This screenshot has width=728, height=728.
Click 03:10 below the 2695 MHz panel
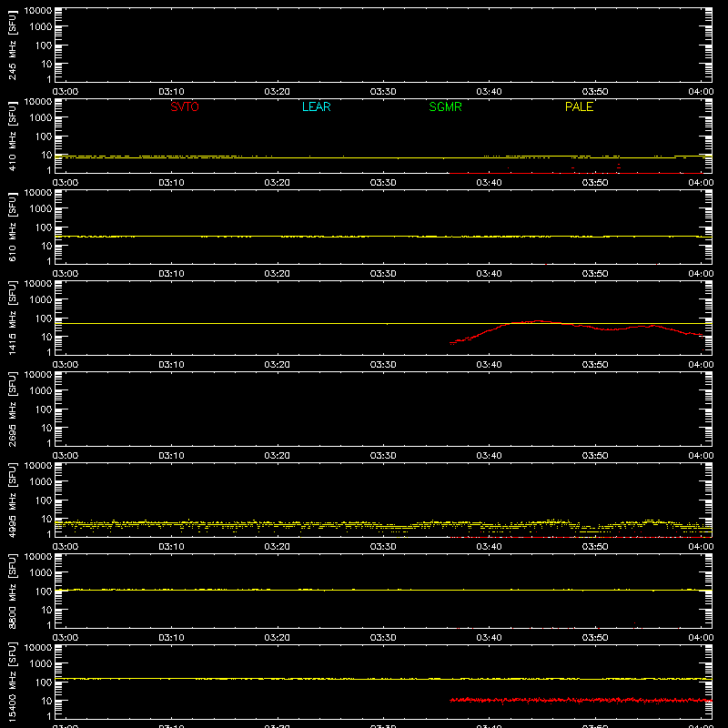coord(171,456)
